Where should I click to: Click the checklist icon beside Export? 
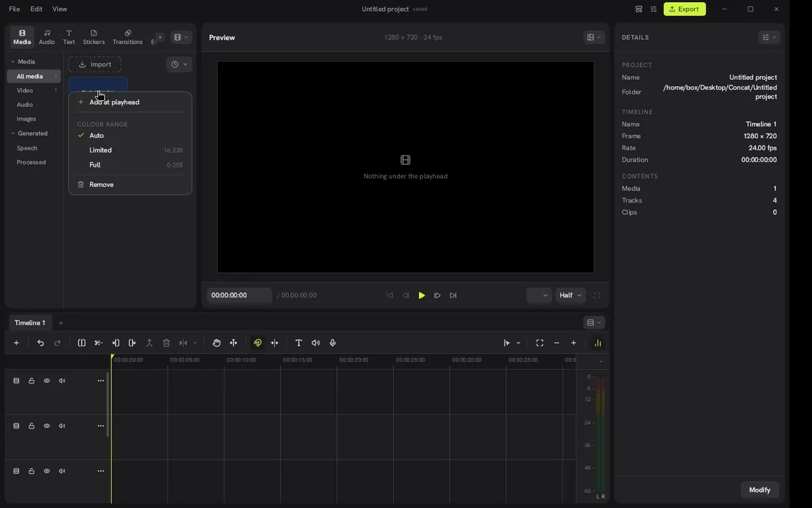[654, 9]
